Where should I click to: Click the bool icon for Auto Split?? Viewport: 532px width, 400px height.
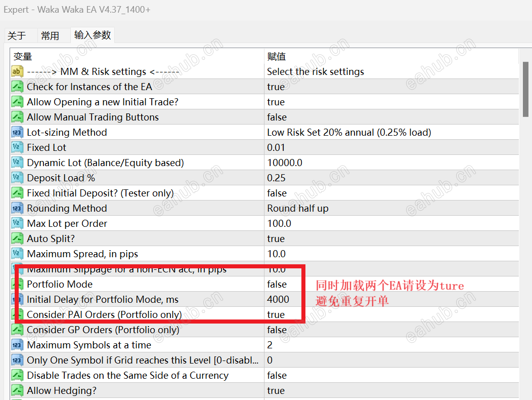pyautogui.click(x=17, y=238)
